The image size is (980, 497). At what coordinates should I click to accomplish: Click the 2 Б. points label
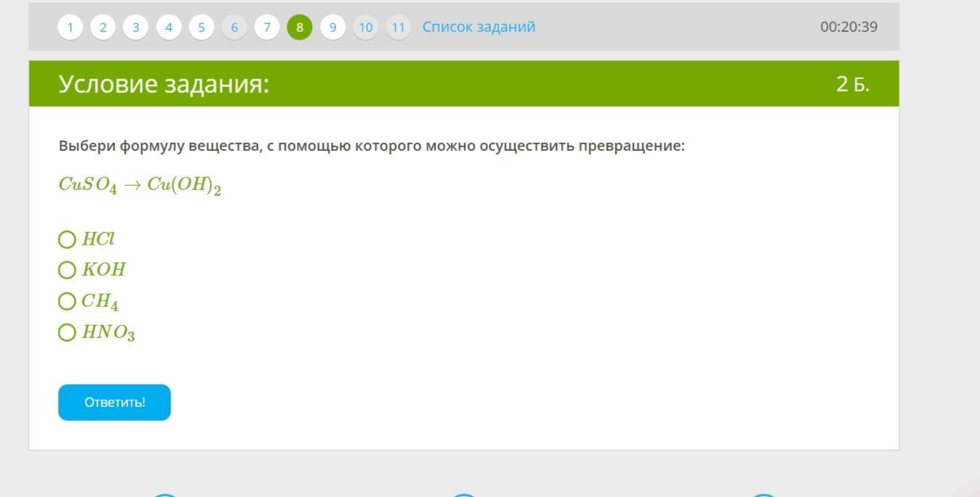tap(853, 84)
